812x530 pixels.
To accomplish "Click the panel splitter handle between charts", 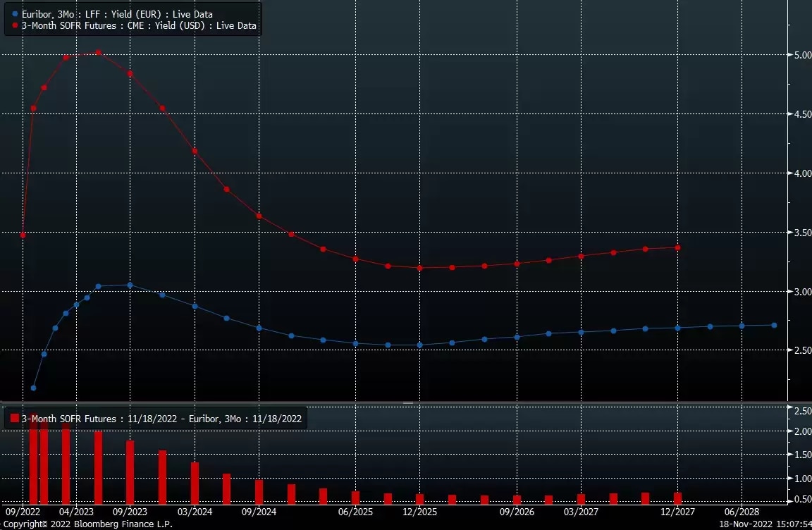I will (408, 402).
